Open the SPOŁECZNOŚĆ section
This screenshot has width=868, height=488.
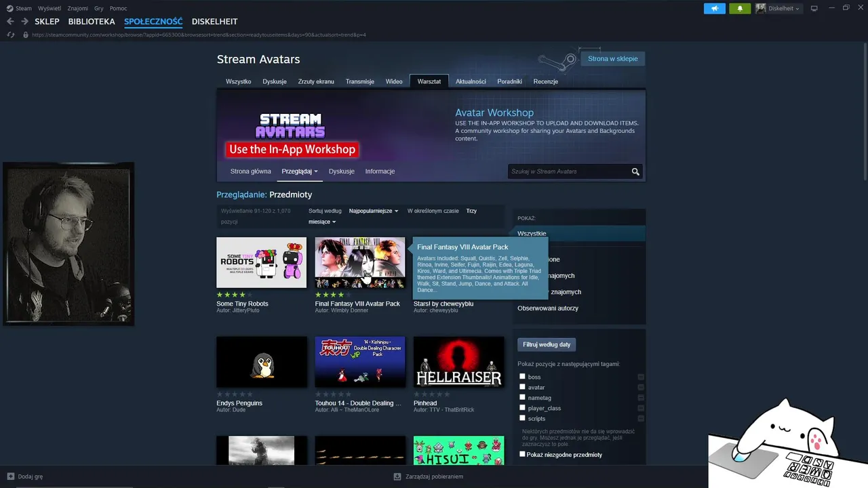153,22
